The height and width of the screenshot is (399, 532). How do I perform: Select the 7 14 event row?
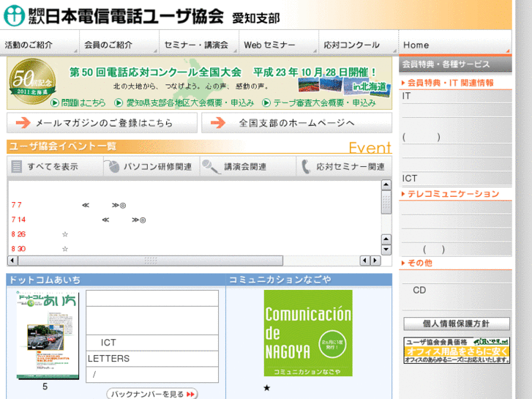[x=79, y=220]
